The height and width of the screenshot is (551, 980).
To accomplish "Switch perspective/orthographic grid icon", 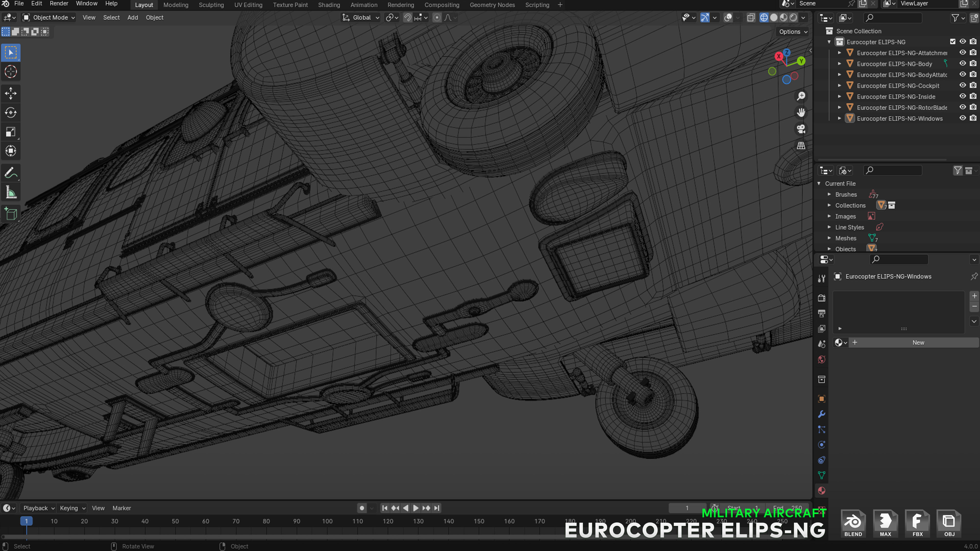I will coord(801,146).
